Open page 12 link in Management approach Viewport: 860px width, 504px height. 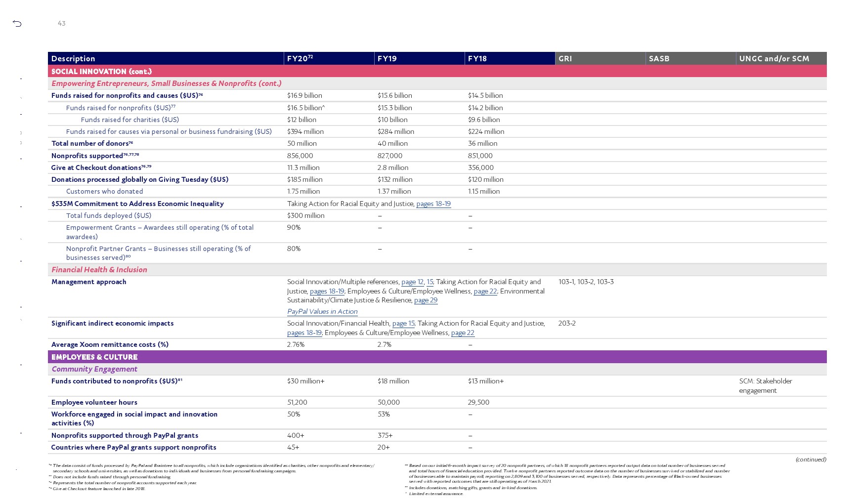[x=412, y=282]
